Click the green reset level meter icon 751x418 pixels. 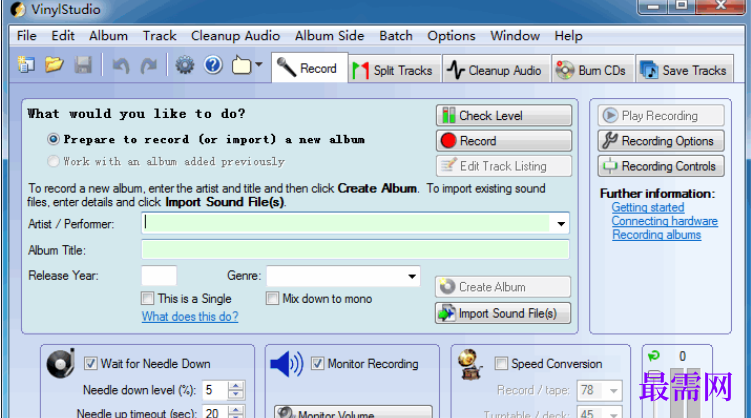(654, 356)
